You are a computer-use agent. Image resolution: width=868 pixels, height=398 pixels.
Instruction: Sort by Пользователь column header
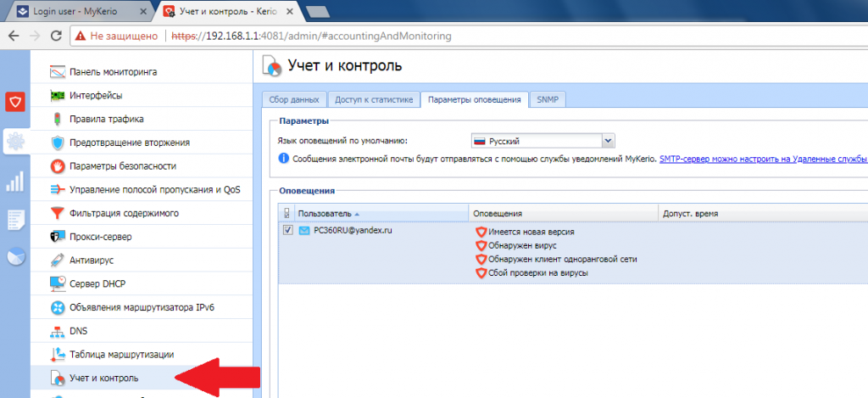[x=381, y=213]
